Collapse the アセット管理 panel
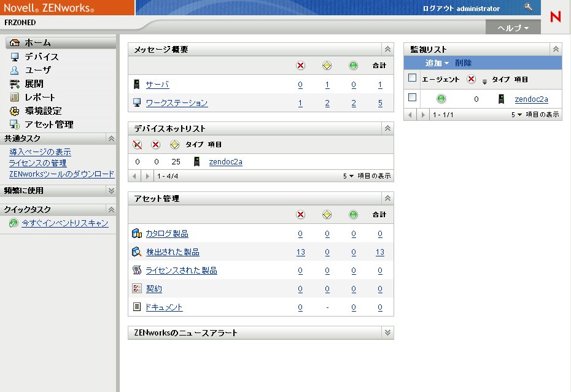The height and width of the screenshot is (392, 571). coord(388,198)
